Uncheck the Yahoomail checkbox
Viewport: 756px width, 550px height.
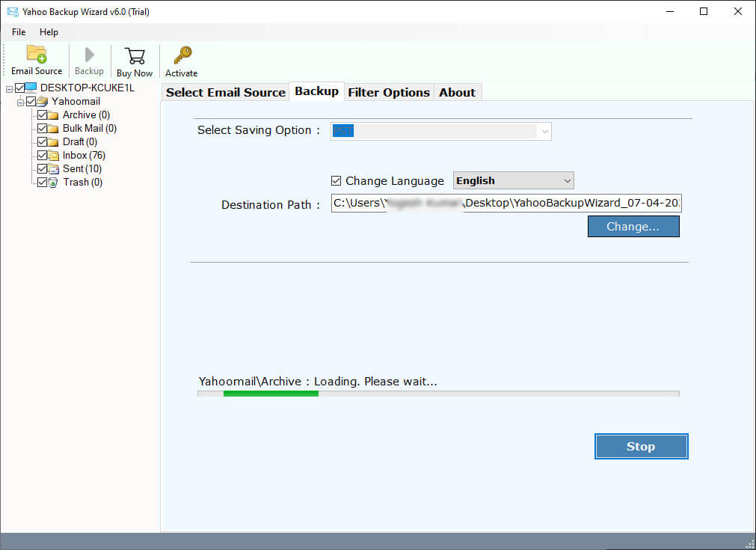click(x=31, y=101)
